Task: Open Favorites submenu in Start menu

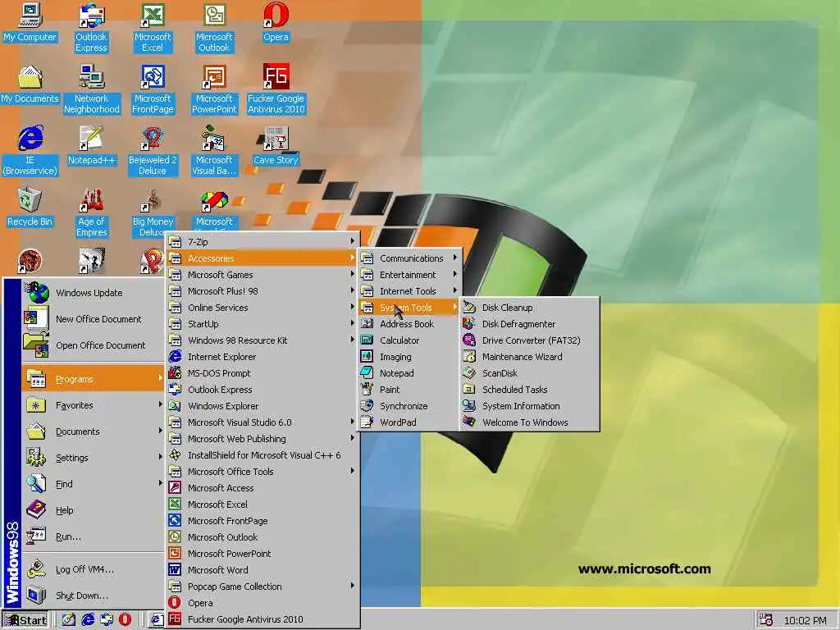Action: click(x=93, y=405)
